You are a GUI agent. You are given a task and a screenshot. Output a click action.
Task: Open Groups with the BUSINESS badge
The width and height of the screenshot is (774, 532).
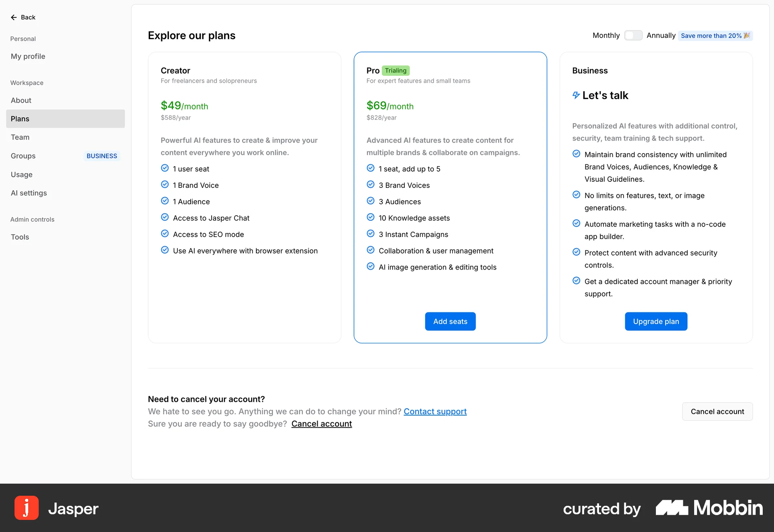23,156
